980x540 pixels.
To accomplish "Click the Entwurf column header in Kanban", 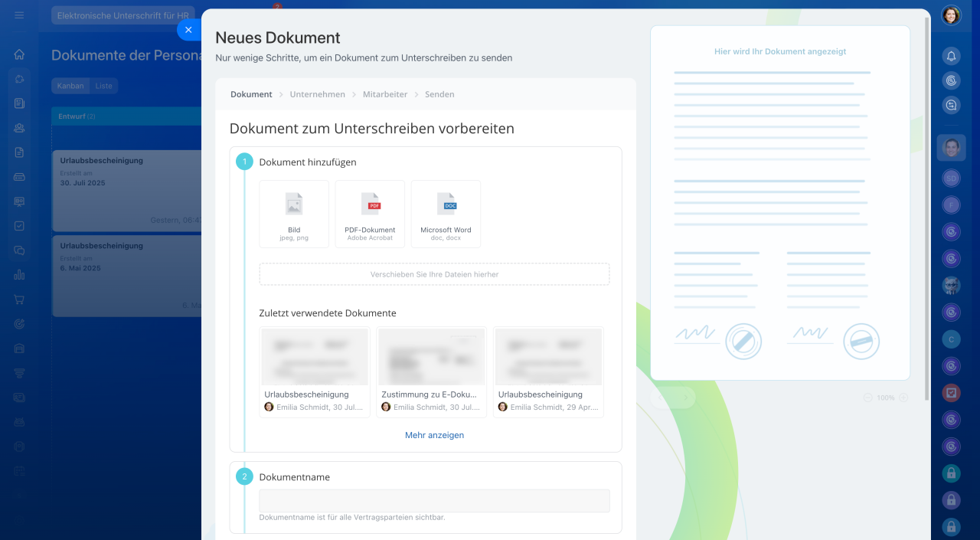I will [126, 116].
